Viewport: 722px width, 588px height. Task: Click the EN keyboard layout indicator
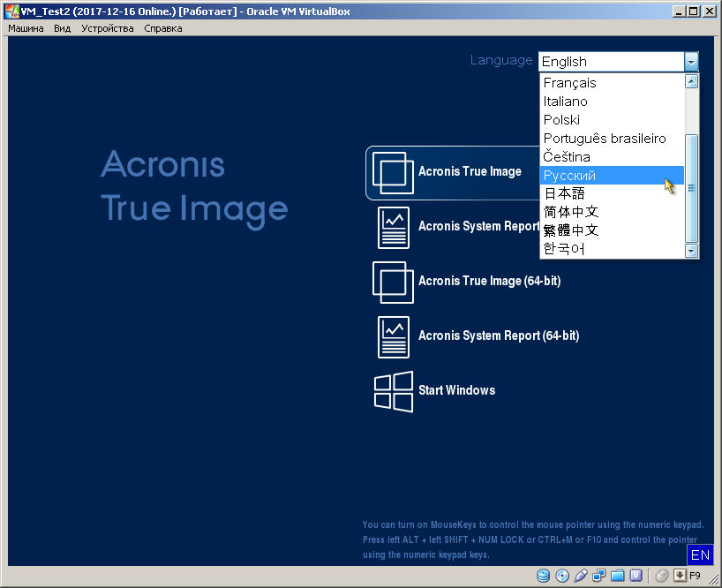click(x=700, y=555)
